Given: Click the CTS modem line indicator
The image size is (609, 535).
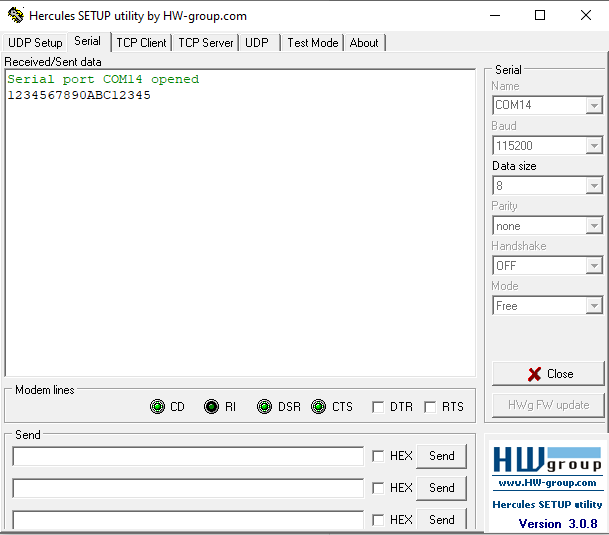Looking at the screenshot, I should [x=318, y=407].
